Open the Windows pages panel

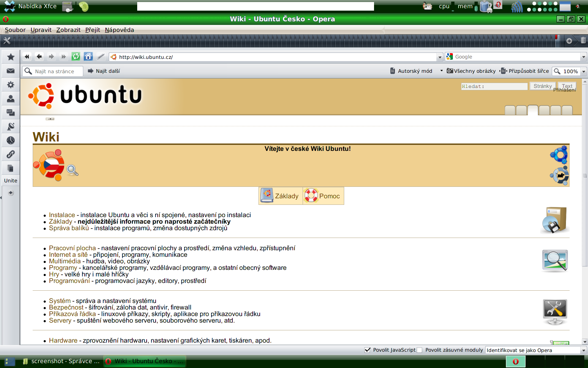coord(11,168)
